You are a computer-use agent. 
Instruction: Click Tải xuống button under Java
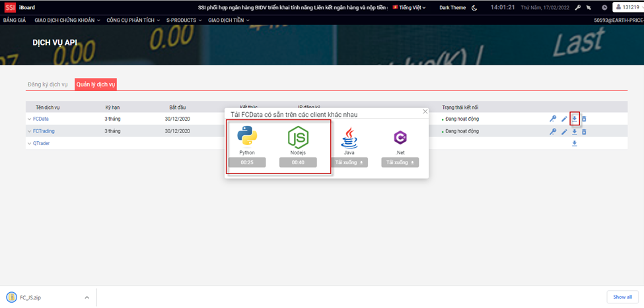coord(349,162)
